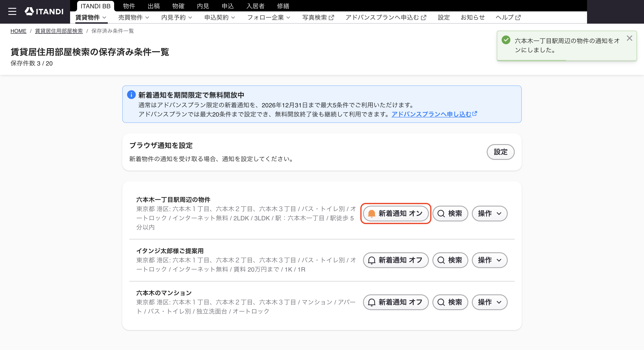Open アドバンスプランへ申込む in the navigation bar
This screenshot has width=644, height=350.
point(386,18)
